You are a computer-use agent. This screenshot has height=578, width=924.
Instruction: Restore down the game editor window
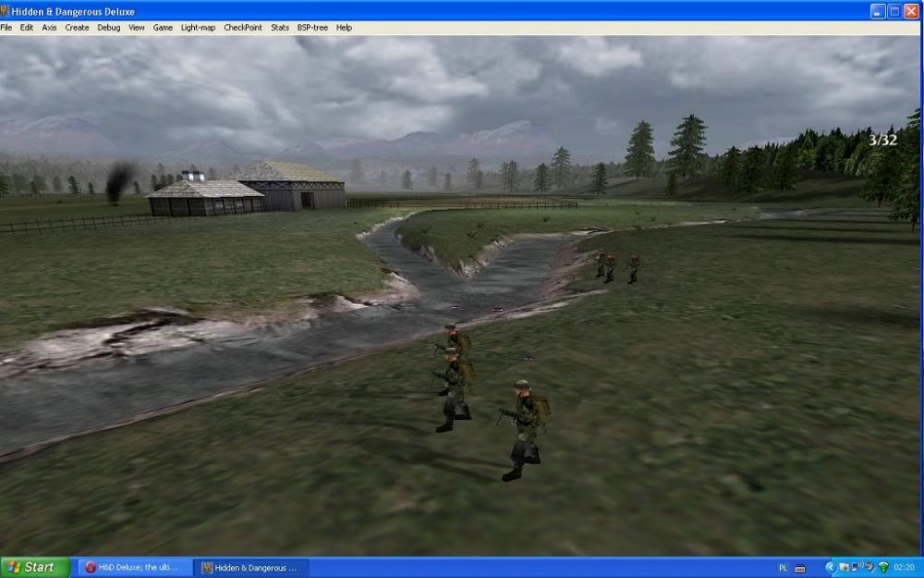coord(894,11)
